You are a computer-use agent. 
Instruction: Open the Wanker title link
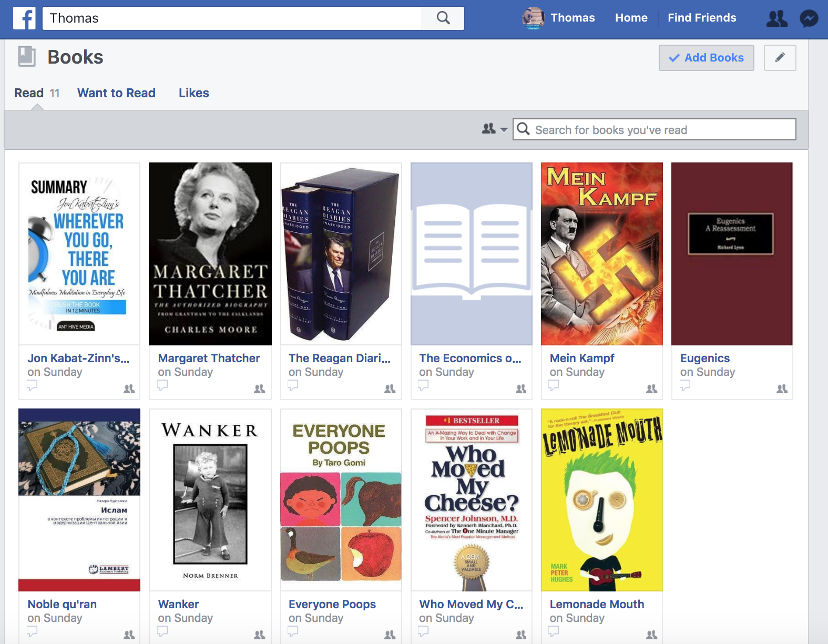coord(179,604)
